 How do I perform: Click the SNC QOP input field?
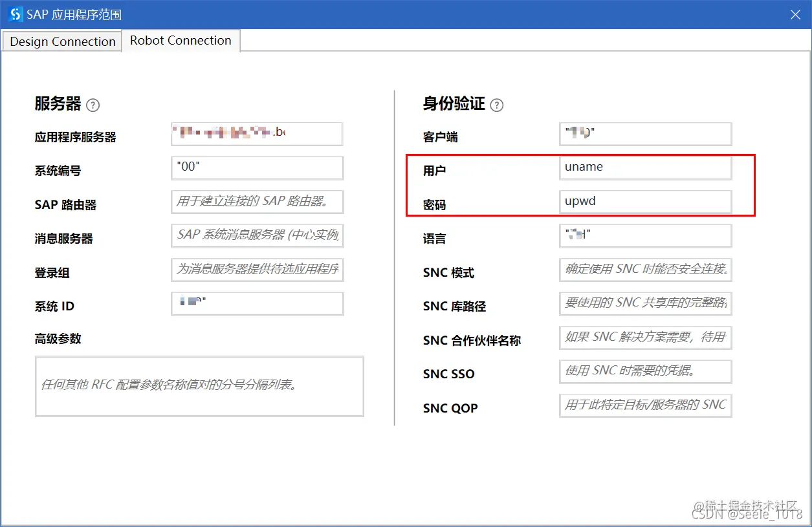point(645,405)
